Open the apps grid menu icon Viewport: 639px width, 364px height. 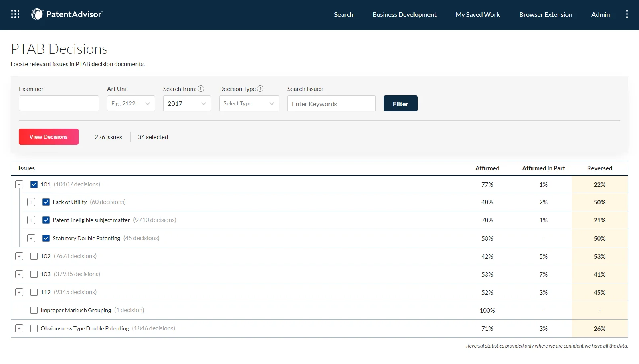click(15, 14)
